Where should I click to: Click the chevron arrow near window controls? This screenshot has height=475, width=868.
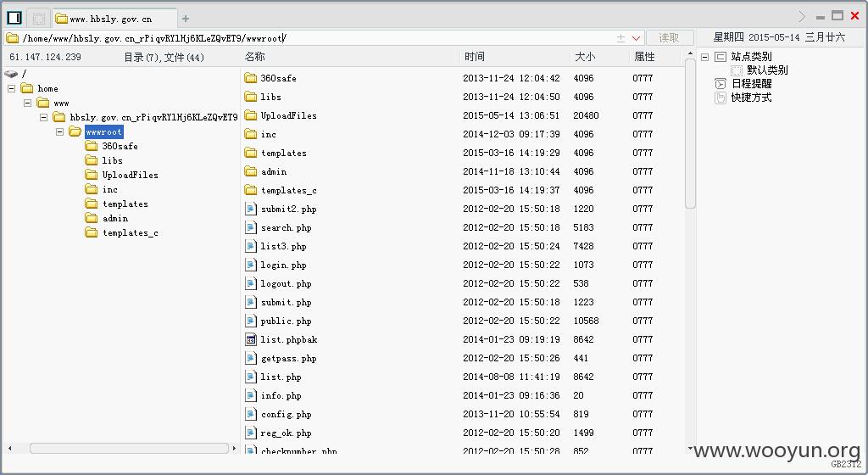point(802,17)
